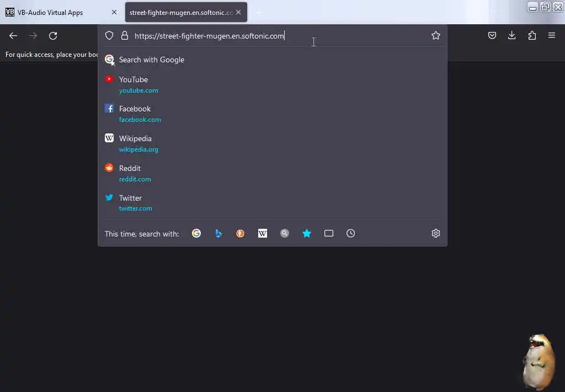Image resolution: width=565 pixels, height=392 pixels.
Task: Search this time with DuckDuckGo
Action: [x=241, y=233]
